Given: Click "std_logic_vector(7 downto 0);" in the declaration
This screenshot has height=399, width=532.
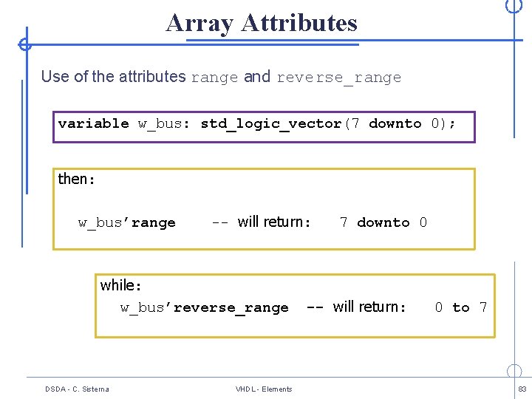Looking at the screenshot, I should [328, 123].
